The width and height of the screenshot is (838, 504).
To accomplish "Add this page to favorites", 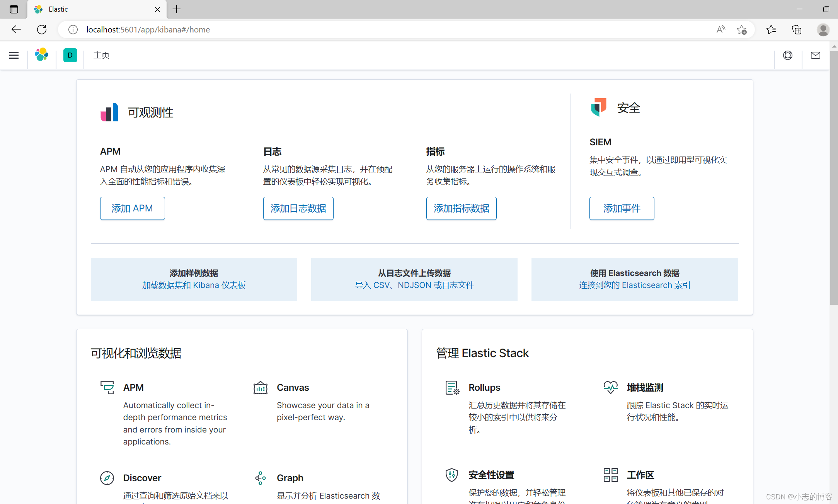I will [x=742, y=30].
